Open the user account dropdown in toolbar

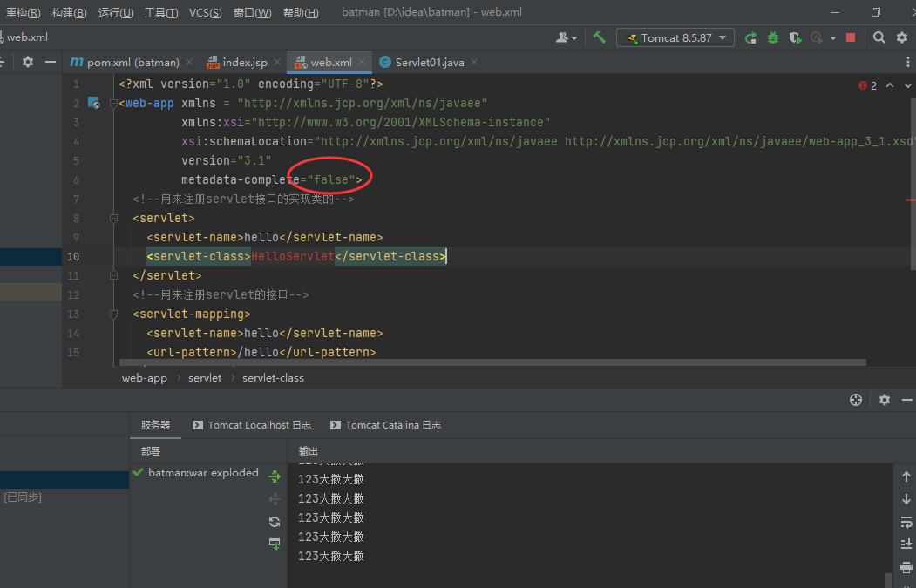[x=567, y=38]
